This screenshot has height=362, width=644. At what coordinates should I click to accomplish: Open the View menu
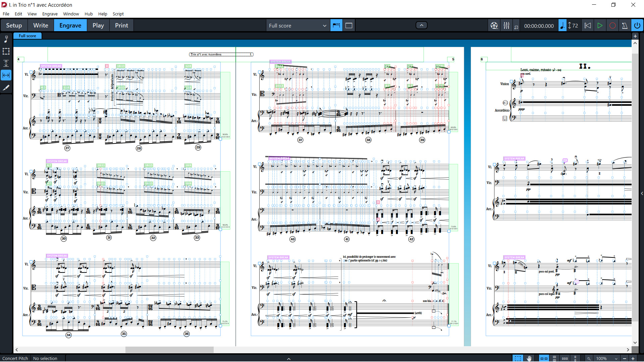click(32, 14)
